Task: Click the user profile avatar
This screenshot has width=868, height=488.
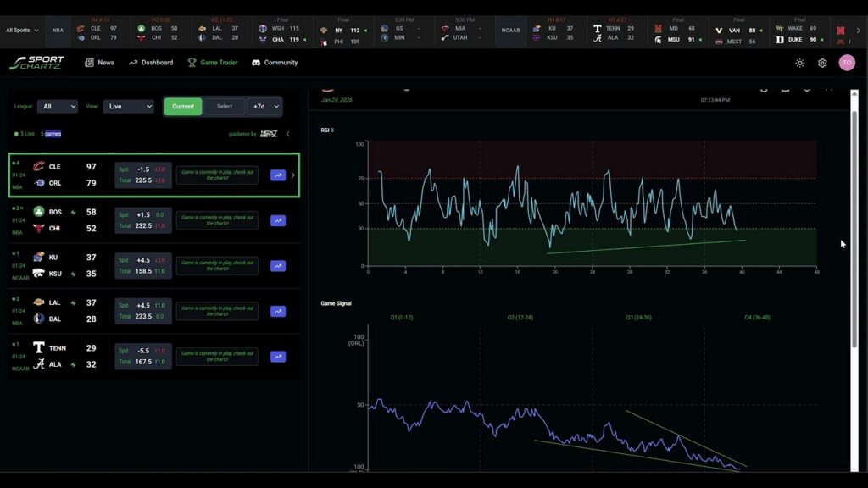Action: [846, 63]
